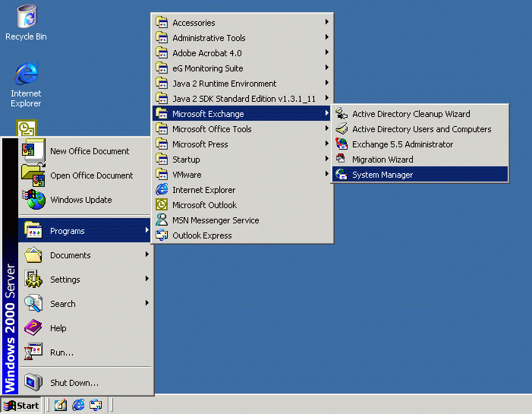
Task: Select MSN Messenger Service text
Action: (216, 220)
